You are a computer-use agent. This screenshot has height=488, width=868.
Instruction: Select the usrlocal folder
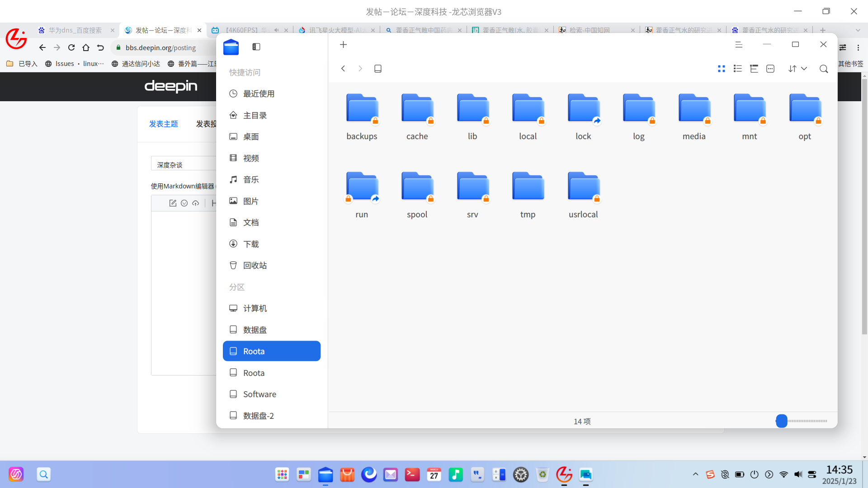click(x=583, y=195)
